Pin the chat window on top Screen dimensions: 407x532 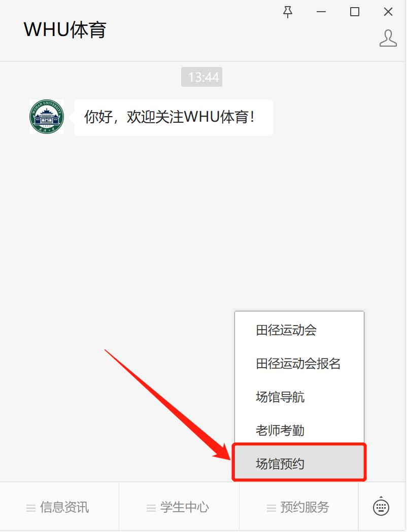pos(288,12)
